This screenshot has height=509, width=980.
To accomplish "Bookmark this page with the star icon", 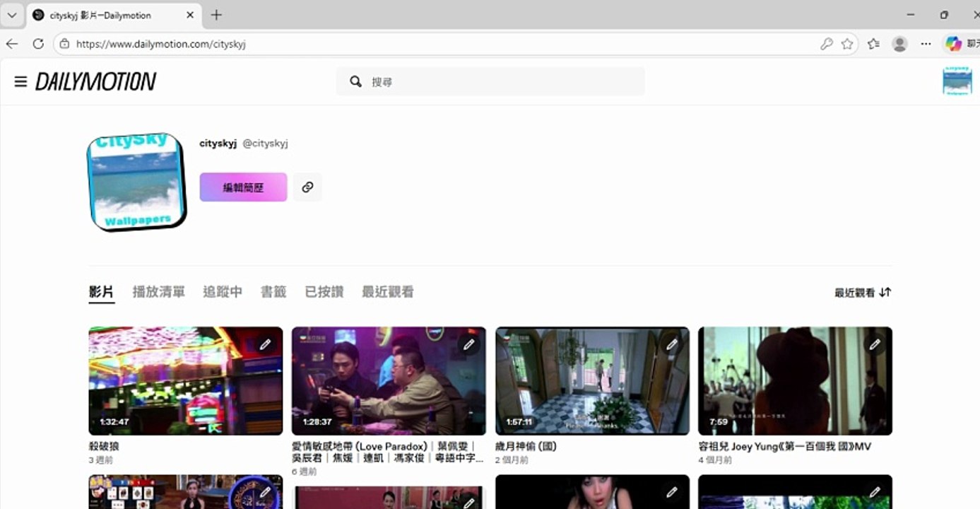I will [847, 44].
